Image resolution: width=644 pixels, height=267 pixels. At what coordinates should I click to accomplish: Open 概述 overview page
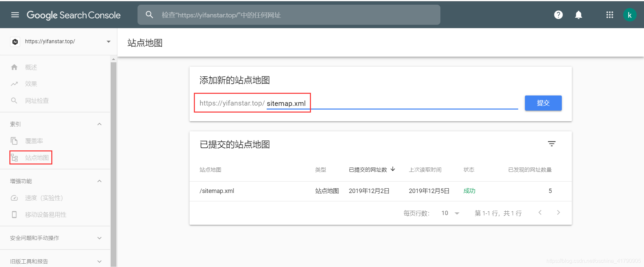pos(31,67)
